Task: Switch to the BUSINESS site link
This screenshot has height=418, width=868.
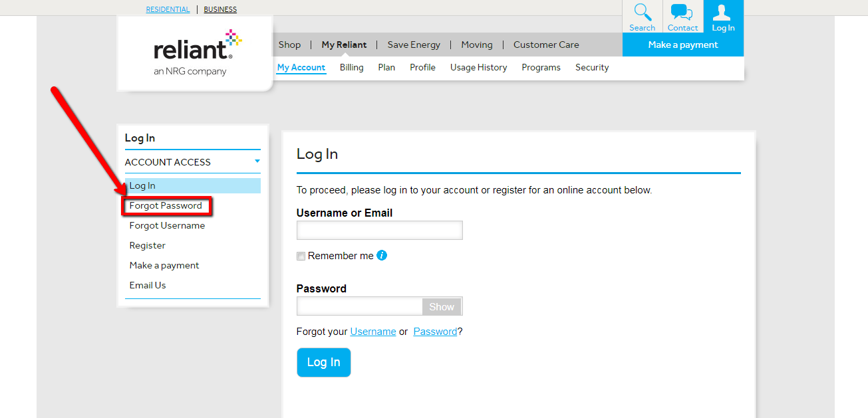Action: [x=219, y=9]
